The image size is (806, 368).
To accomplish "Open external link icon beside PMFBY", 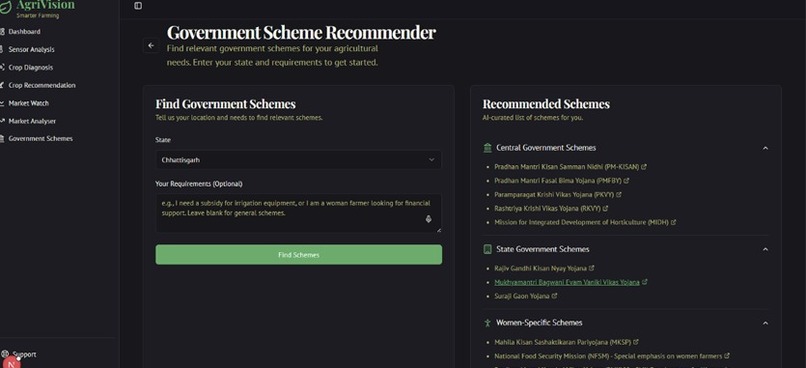I will (627, 180).
